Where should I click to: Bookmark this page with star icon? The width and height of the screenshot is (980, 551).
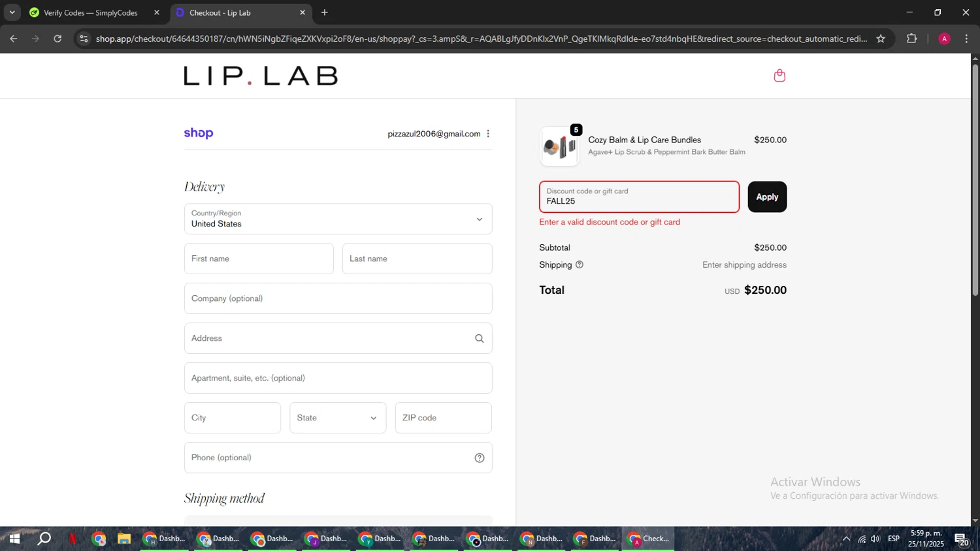point(881,39)
